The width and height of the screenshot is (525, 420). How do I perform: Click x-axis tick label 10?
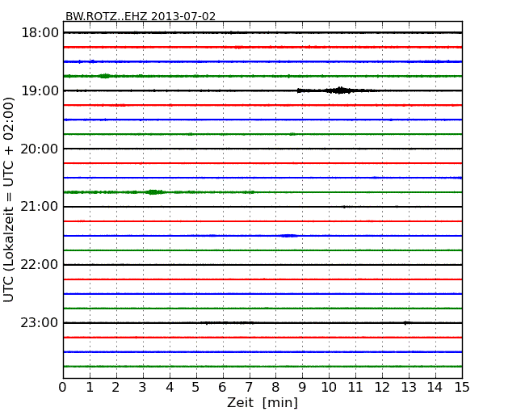[329, 387]
